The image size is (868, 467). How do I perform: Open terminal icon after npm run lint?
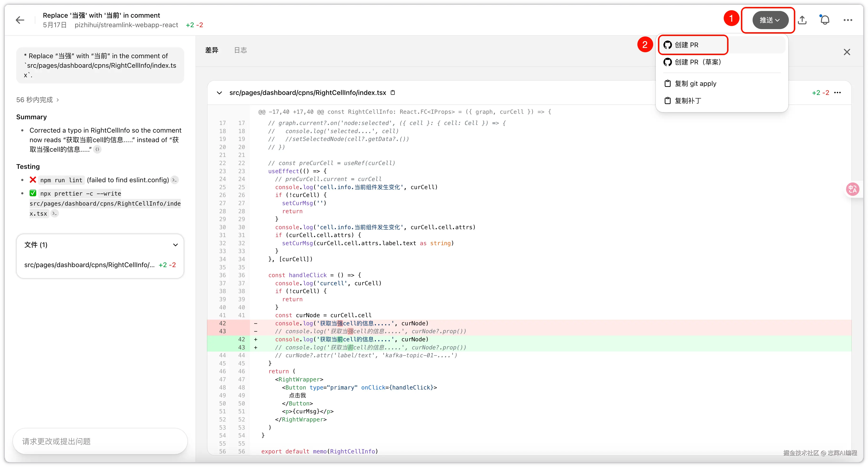pos(174,180)
